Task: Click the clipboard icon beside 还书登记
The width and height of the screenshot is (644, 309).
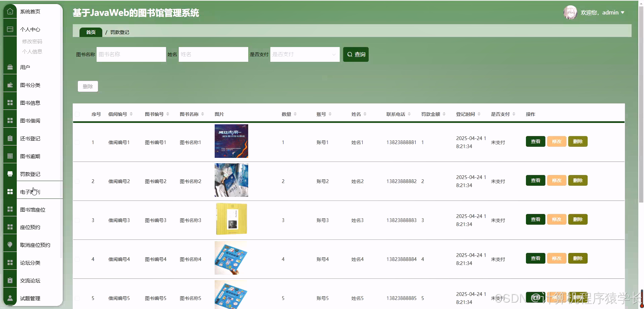Action: pyautogui.click(x=10, y=138)
